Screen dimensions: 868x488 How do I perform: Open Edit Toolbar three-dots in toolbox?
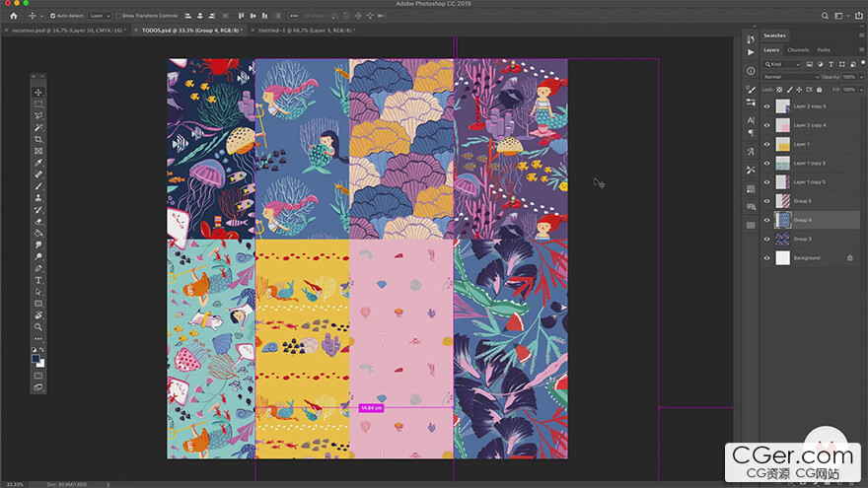[38, 338]
